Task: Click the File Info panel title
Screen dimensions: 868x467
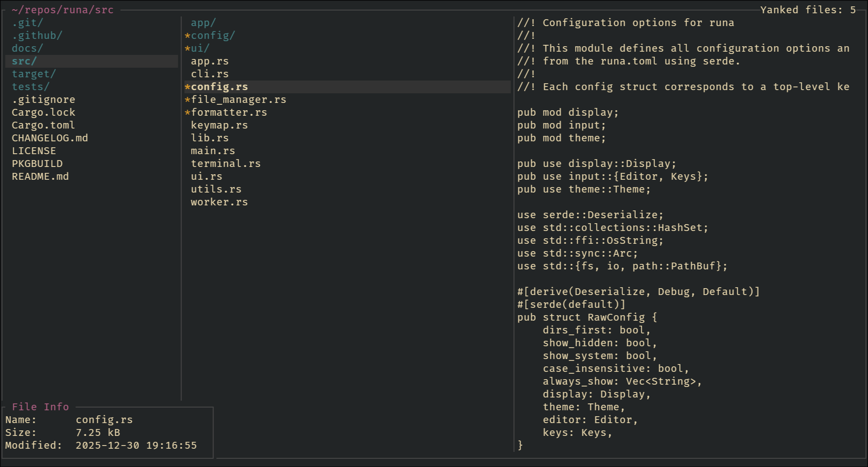Action: pos(40,407)
